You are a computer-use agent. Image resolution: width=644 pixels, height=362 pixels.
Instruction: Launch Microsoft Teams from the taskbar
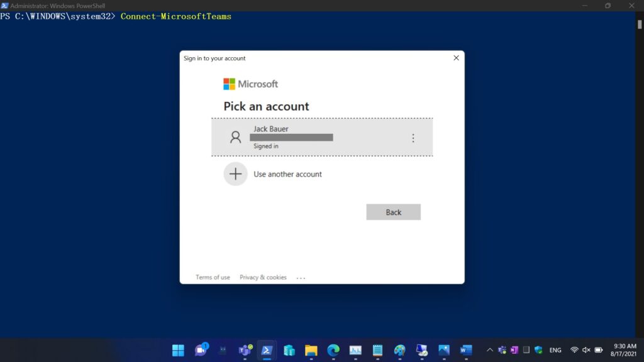click(x=245, y=350)
